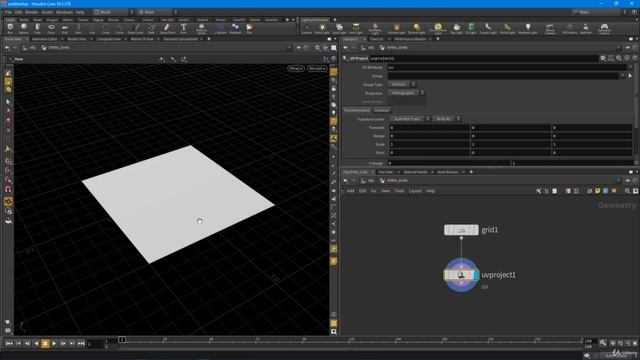Open Transform Order dropdown
Image resolution: width=640 pixels, height=360 pixels.
409,119
